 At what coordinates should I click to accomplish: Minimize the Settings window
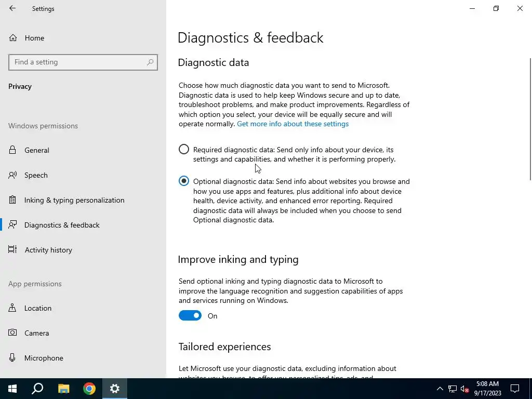(x=472, y=8)
